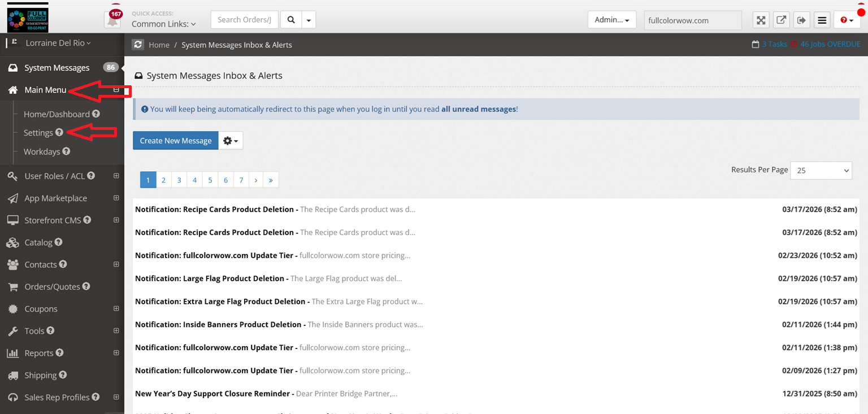868x414 pixels.
Task: Open the Results Per Page dropdown
Action: click(821, 170)
